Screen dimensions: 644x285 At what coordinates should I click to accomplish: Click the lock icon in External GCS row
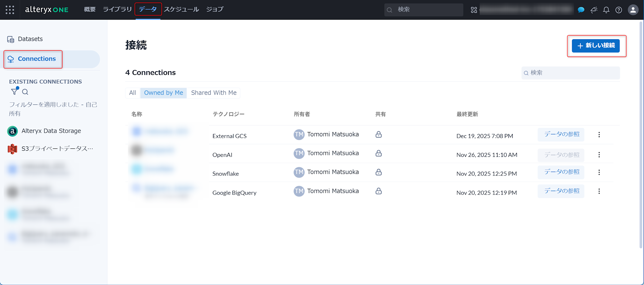pyautogui.click(x=379, y=134)
